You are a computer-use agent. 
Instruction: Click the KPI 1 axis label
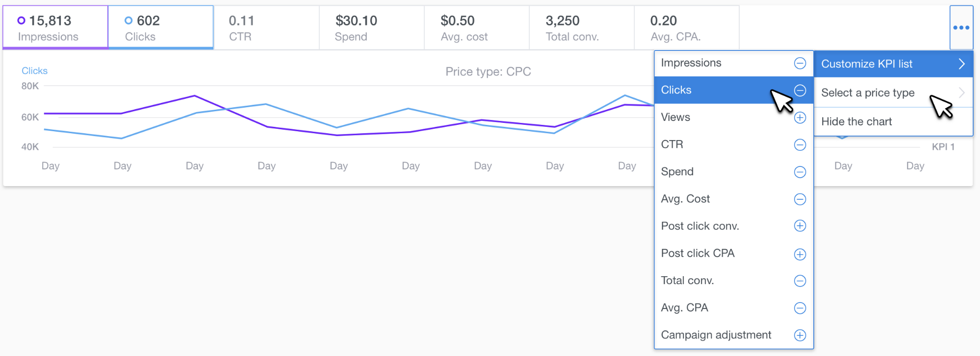[x=943, y=146]
